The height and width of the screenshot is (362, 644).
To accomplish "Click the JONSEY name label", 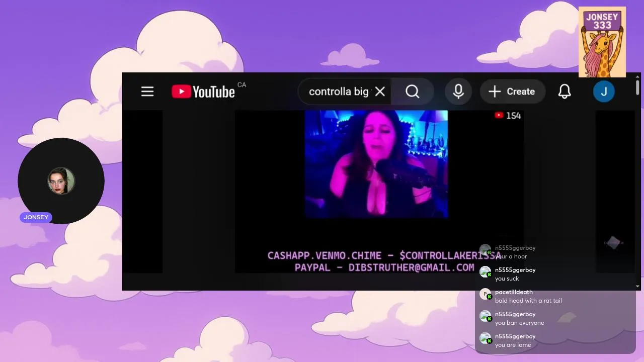I will pos(36,217).
